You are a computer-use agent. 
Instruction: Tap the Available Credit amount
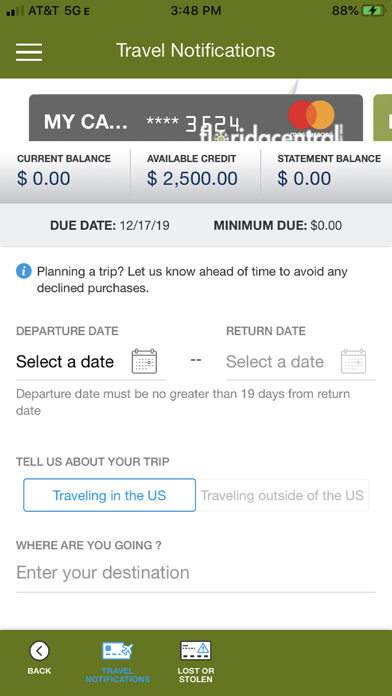tap(192, 178)
